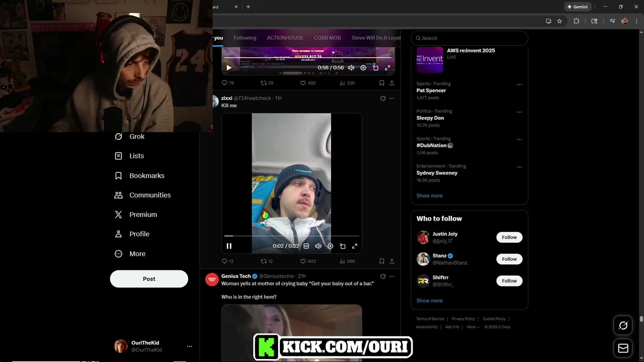Switch to the Following tab
Screen dimensions: 644x362
(x=245, y=38)
